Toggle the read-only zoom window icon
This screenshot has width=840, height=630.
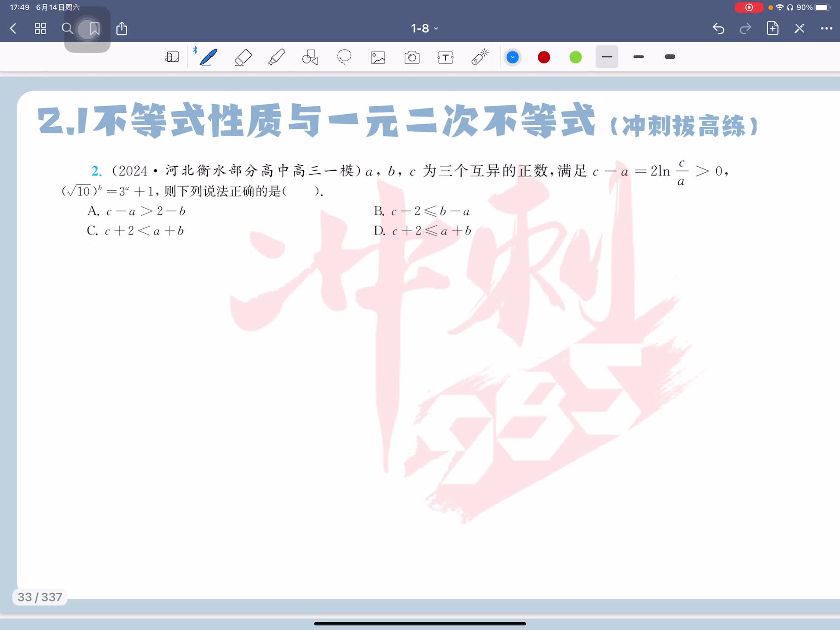(172, 57)
